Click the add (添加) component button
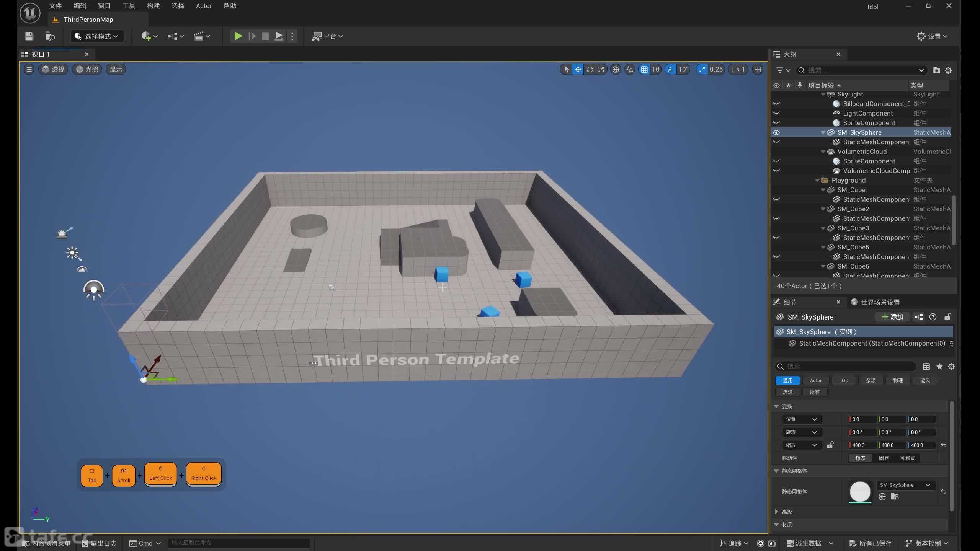This screenshot has width=980, height=551. coord(892,317)
